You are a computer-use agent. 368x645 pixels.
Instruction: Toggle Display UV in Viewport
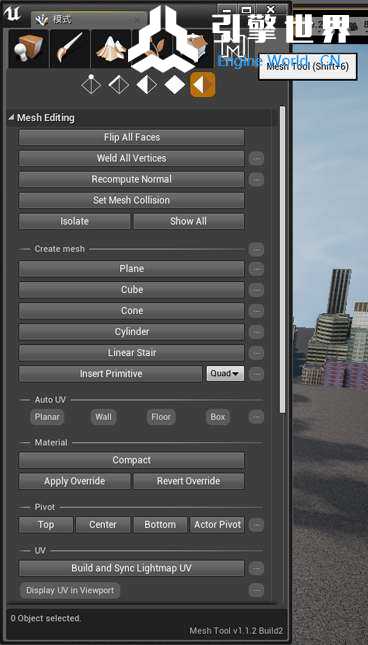pos(70,590)
